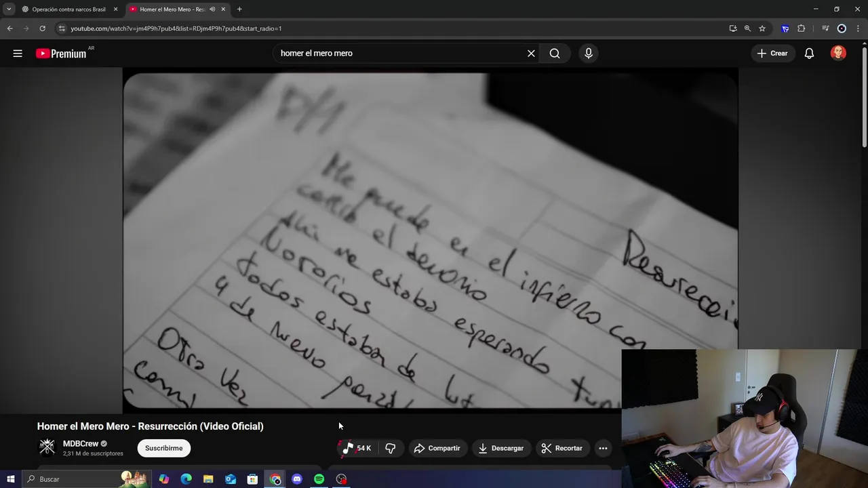Open Outlook from the taskbar
Image resolution: width=868 pixels, height=488 pixels.
[x=231, y=479]
